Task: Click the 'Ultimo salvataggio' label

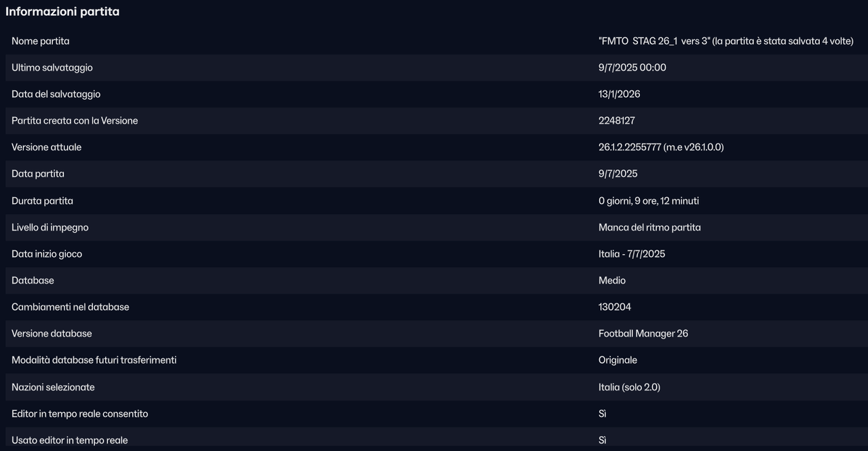Action: 52,68
